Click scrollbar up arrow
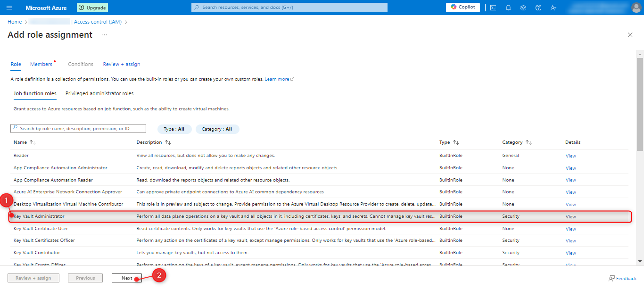Image resolution: width=644 pixels, height=290 pixels. tap(640, 54)
